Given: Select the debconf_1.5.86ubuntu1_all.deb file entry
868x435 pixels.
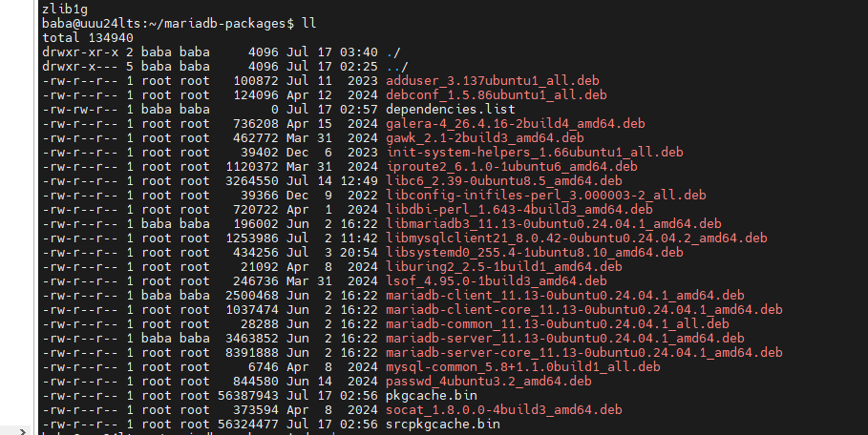Looking at the screenshot, I should click(x=496, y=94).
